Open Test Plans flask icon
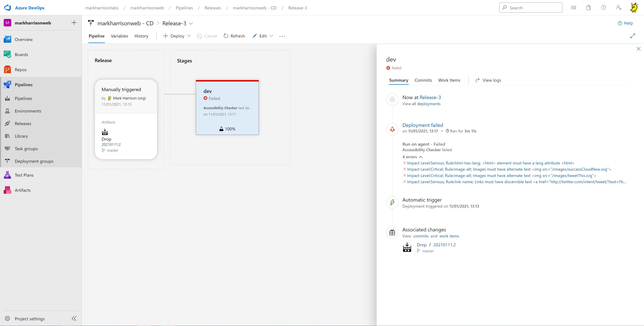The height and width of the screenshot is (326, 644). pyautogui.click(x=7, y=175)
